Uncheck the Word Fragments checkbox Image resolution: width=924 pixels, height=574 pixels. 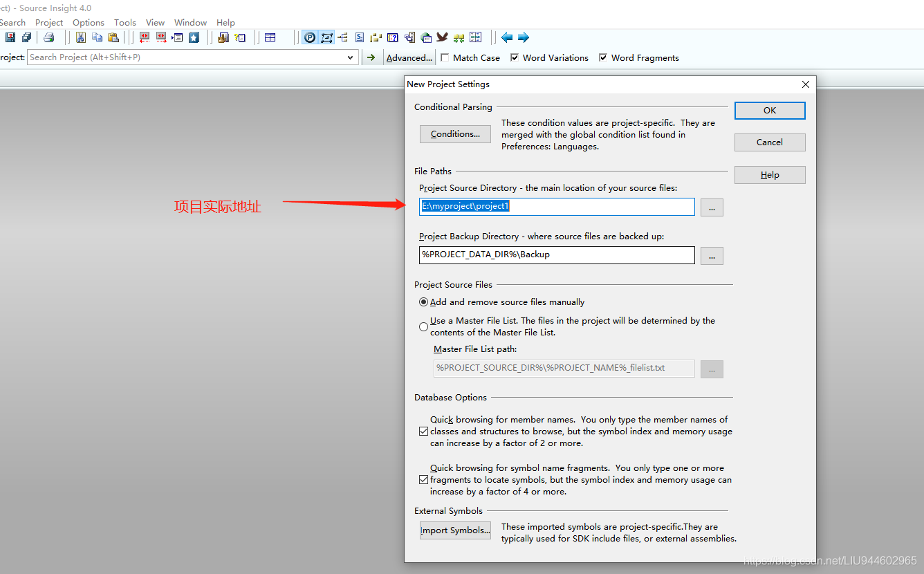(x=603, y=58)
